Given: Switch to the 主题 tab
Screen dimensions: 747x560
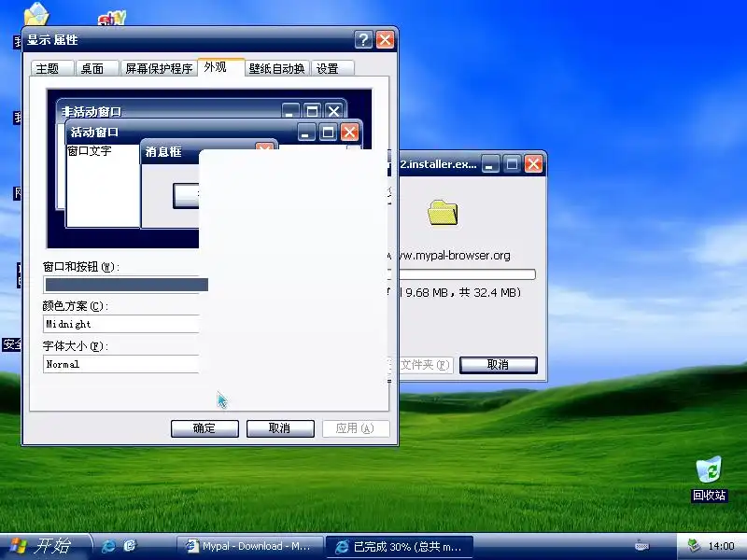Looking at the screenshot, I should pyautogui.click(x=51, y=68).
